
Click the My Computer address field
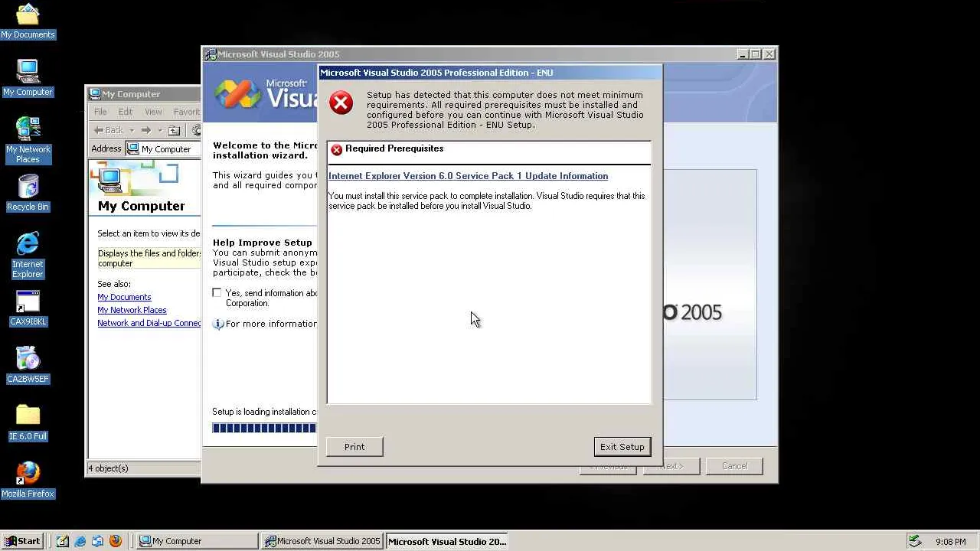[x=163, y=149]
